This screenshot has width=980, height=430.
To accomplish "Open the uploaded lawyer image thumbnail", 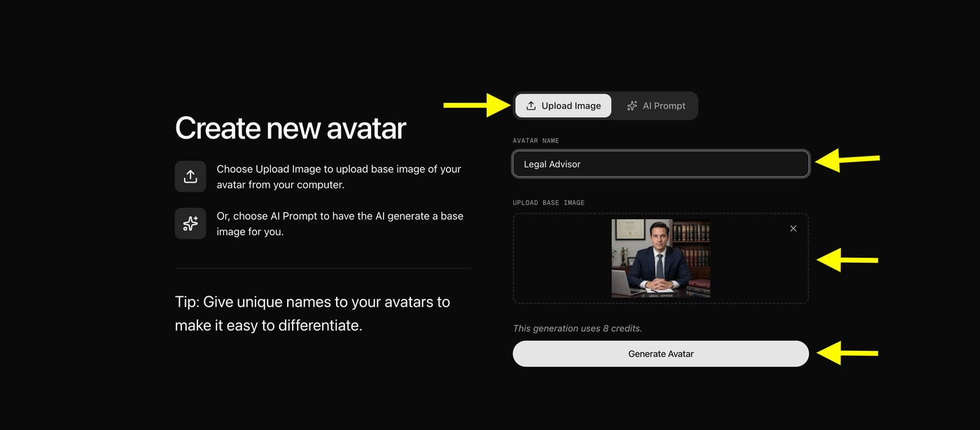I will [x=661, y=258].
